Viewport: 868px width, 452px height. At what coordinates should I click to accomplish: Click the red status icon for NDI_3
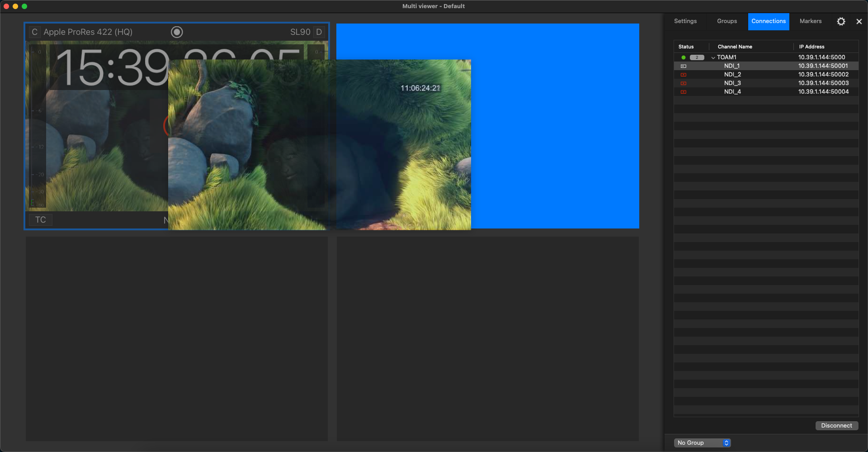[x=684, y=83]
